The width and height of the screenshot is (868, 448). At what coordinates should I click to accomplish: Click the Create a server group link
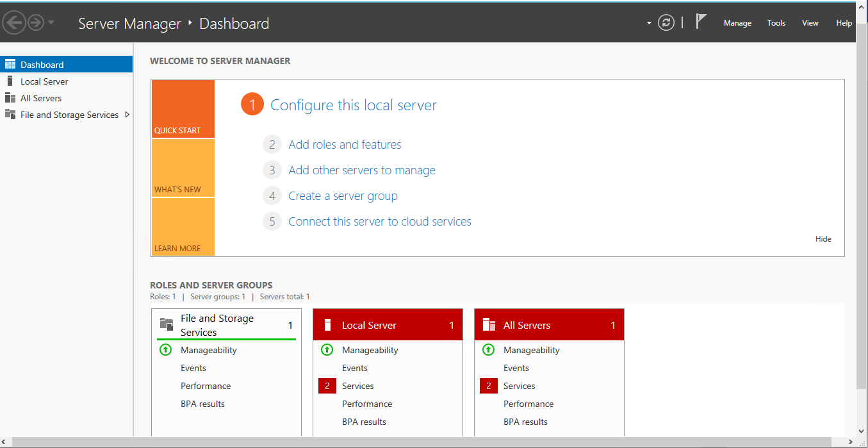click(x=343, y=196)
